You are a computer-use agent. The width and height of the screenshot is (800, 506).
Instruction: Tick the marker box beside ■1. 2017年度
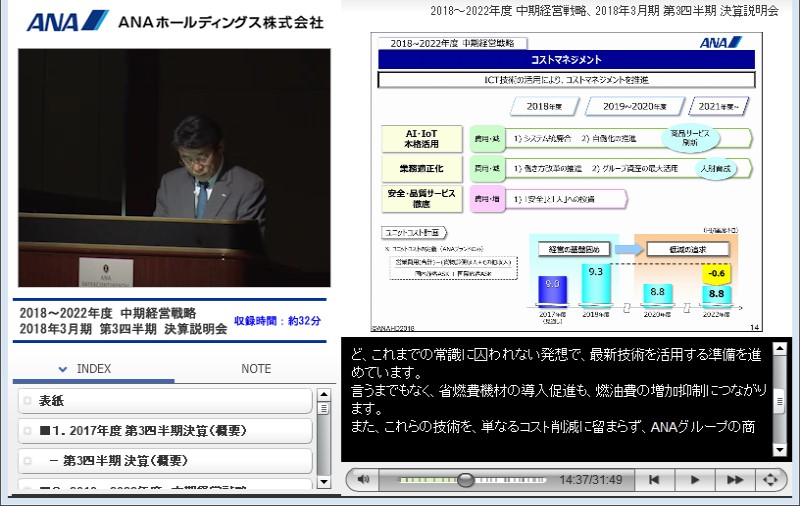pos(28,431)
